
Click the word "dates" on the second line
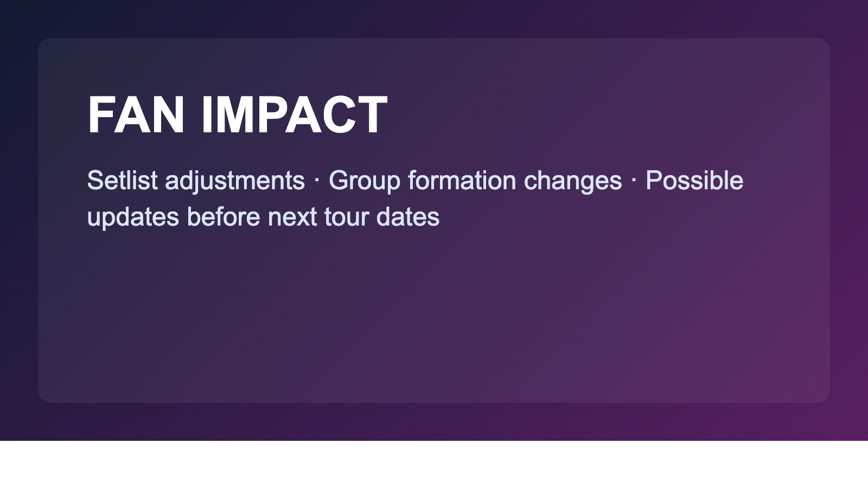point(407,216)
